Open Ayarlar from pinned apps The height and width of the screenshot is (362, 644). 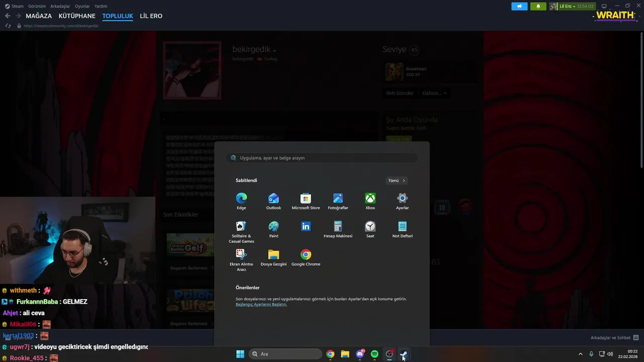403,201
